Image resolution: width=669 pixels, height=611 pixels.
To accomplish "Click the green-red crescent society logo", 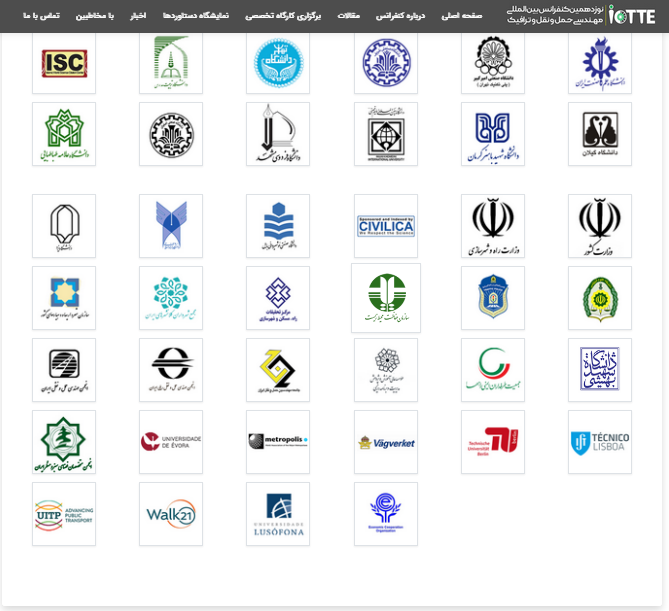I will point(493,370).
